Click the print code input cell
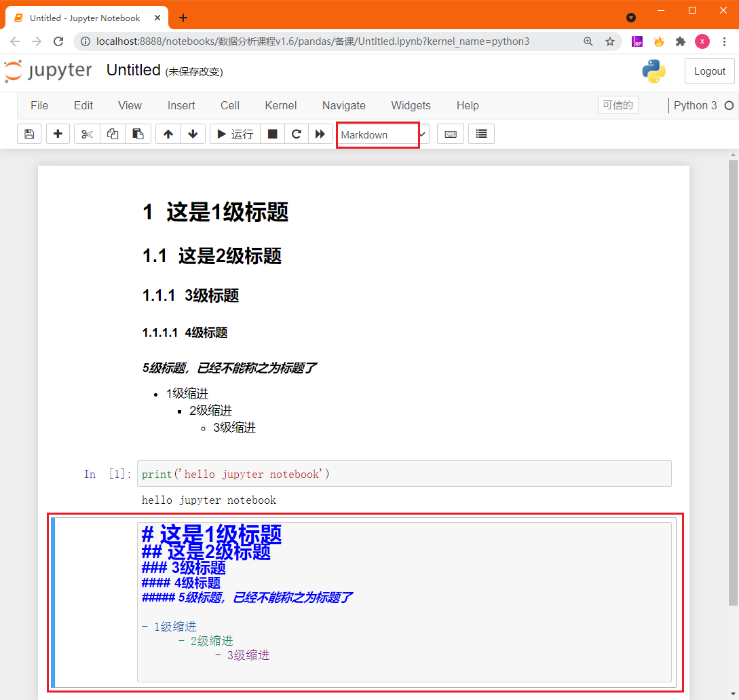The width and height of the screenshot is (739, 700). (x=404, y=474)
